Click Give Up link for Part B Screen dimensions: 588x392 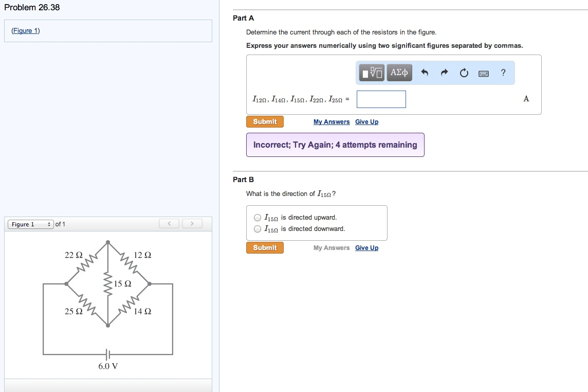click(366, 248)
